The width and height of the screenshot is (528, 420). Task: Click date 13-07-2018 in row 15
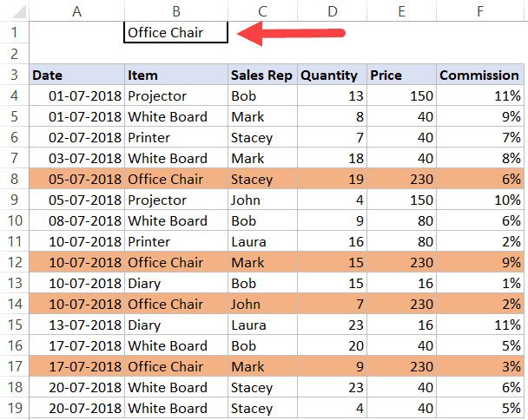(x=77, y=325)
